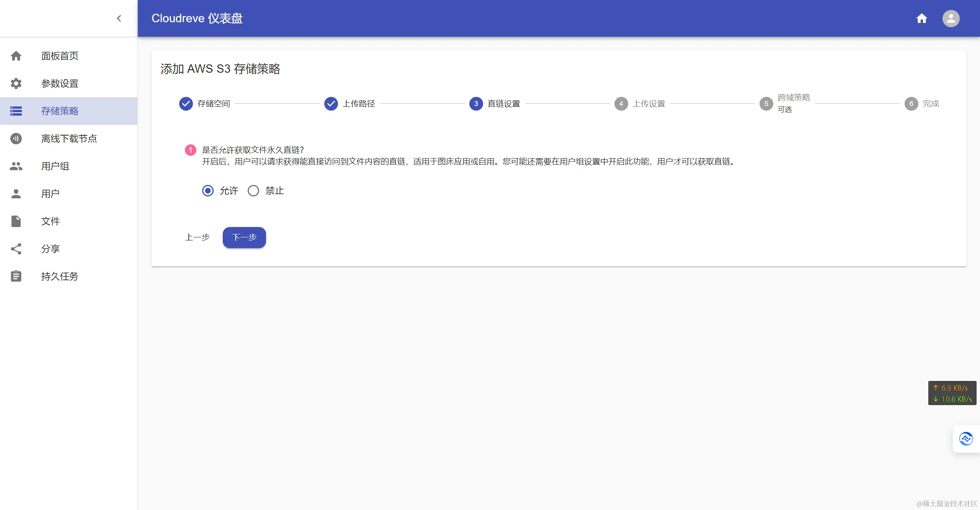Click the 文件 document icon
The width and height of the screenshot is (980, 510).
(x=16, y=221)
